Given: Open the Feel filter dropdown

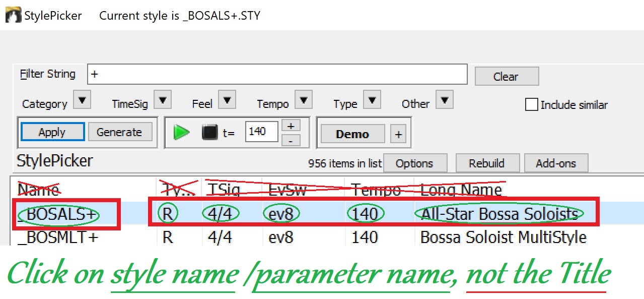Looking at the screenshot, I should click(x=227, y=100).
